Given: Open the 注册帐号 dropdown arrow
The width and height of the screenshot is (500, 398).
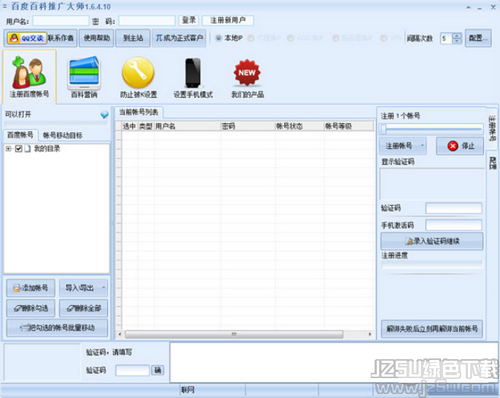Looking at the screenshot, I should (x=422, y=146).
